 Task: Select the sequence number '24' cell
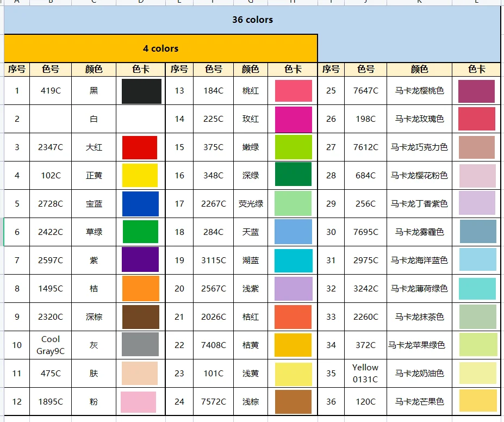(x=179, y=402)
